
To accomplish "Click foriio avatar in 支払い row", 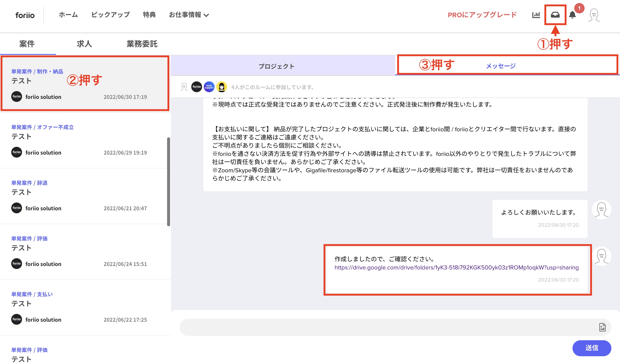I will 17,319.
